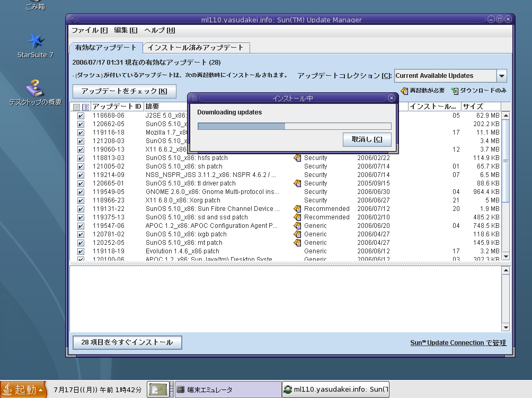The width and height of the screenshot is (532, 398).
Task: Click the restart-required icon for 120781-02
Action: (x=298, y=234)
